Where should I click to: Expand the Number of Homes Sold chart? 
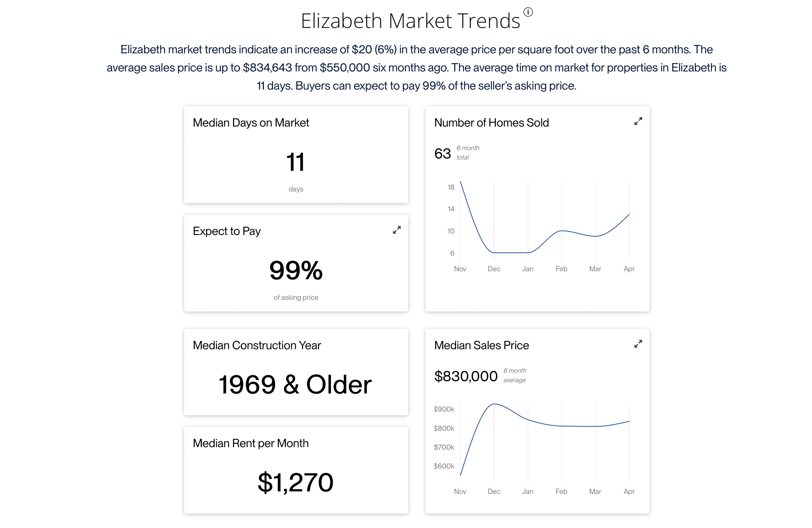click(x=638, y=121)
